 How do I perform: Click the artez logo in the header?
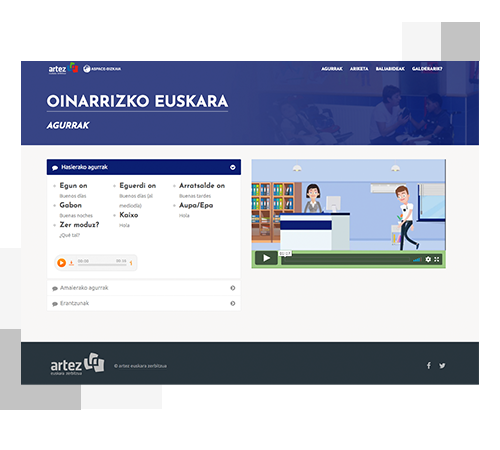[63, 69]
